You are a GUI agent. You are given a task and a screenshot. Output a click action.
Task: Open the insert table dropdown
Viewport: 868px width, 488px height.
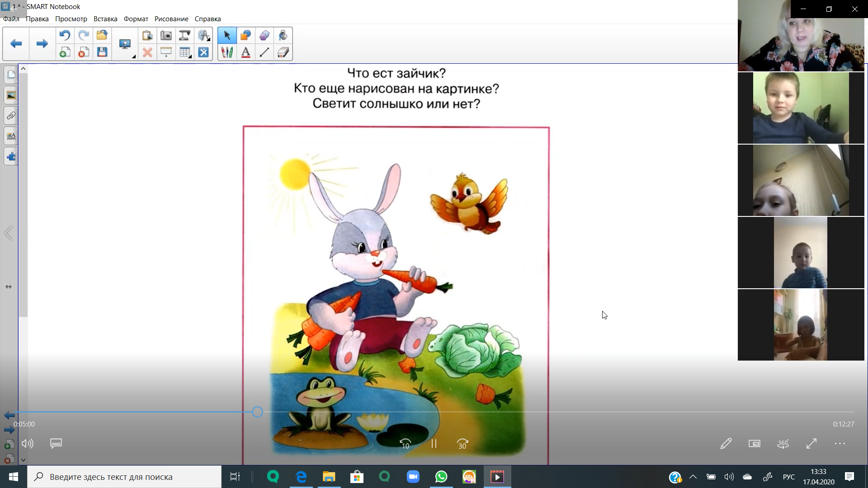185,52
